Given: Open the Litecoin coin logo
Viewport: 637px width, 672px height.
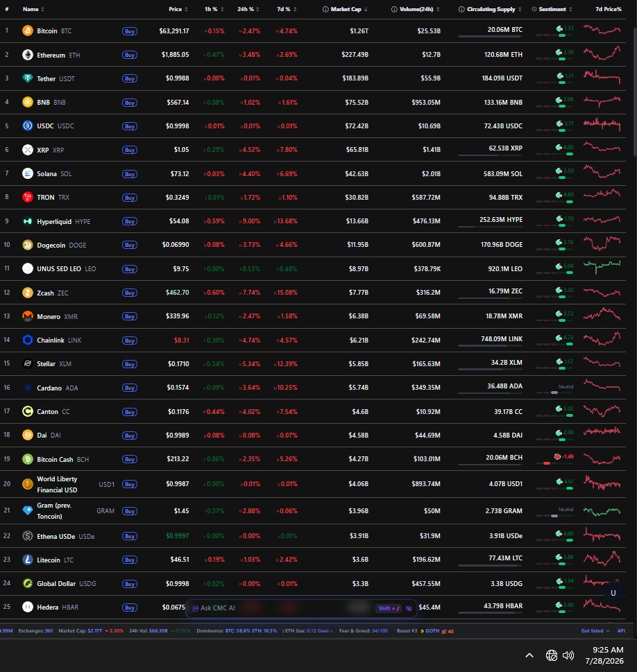Looking at the screenshot, I should (x=28, y=560).
